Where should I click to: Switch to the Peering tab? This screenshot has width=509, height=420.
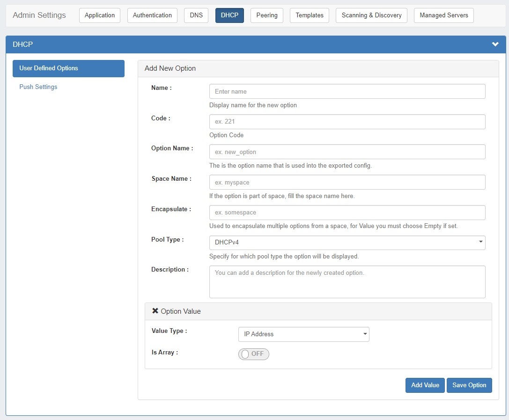(266, 15)
